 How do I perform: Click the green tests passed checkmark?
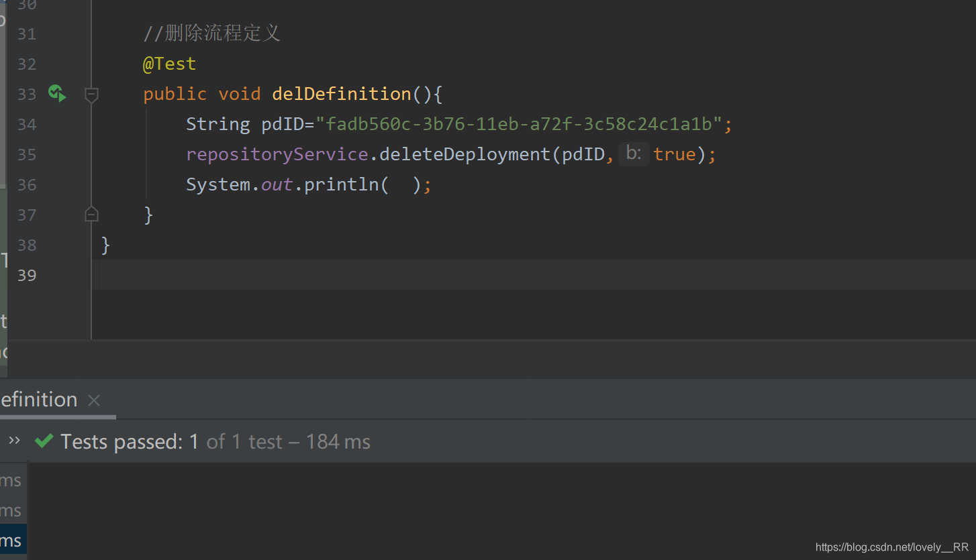(44, 441)
